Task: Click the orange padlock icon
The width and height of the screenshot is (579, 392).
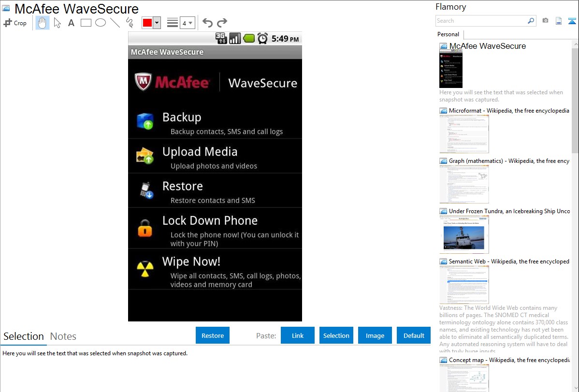Action: click(x=145, y=228)
